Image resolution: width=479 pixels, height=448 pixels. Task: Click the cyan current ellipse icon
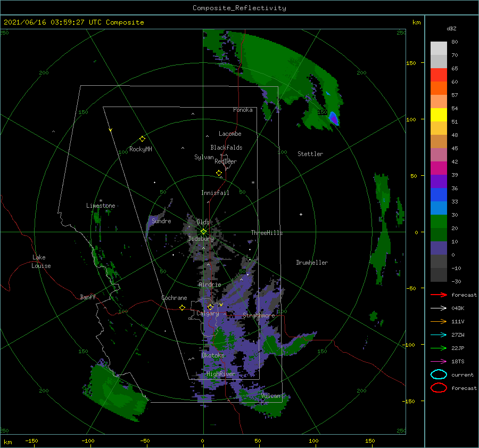439,374
